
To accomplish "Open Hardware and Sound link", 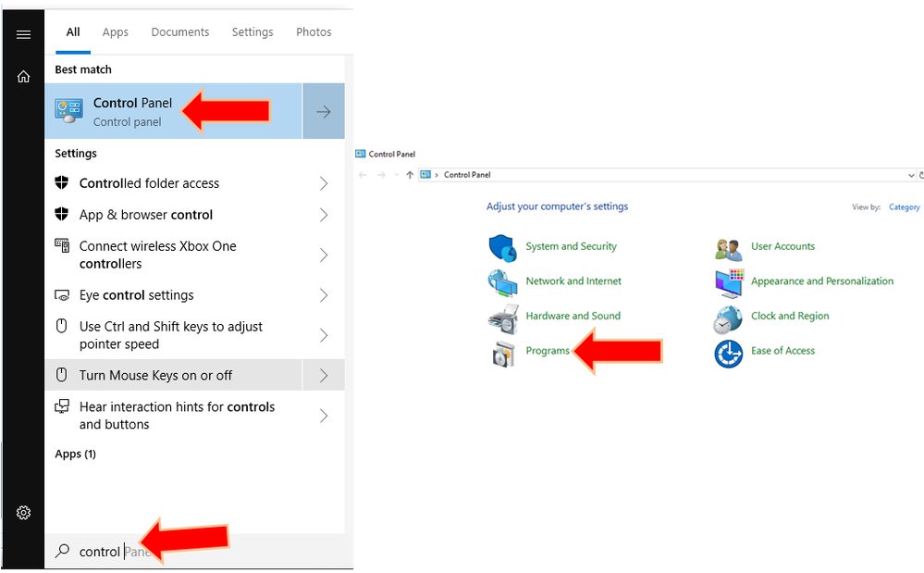I will tap(573, 316).
